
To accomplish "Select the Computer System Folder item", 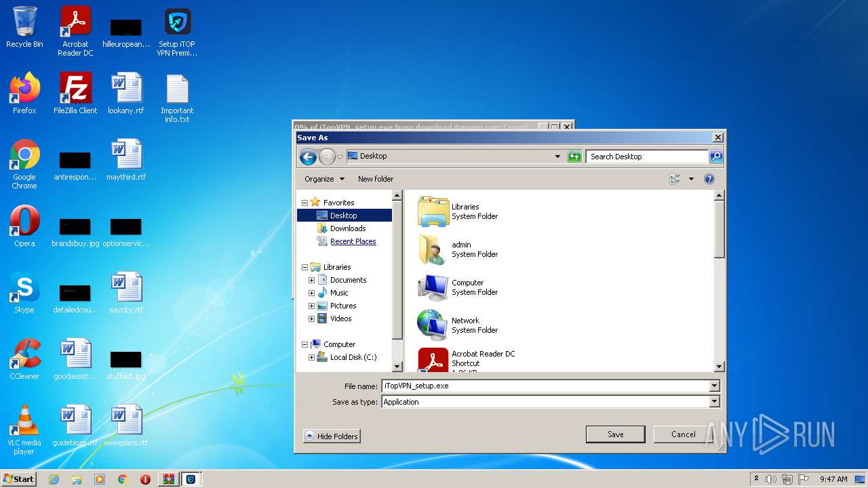I will tap(458, 287).
